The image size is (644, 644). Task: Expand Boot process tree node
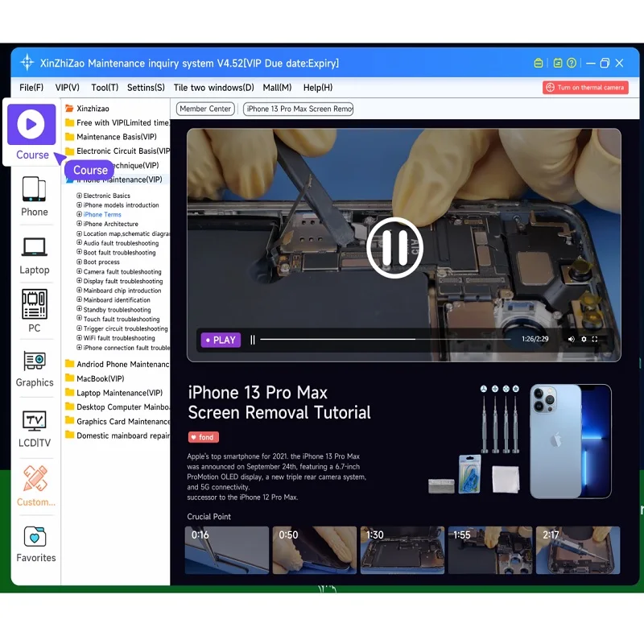coord(79,262)
